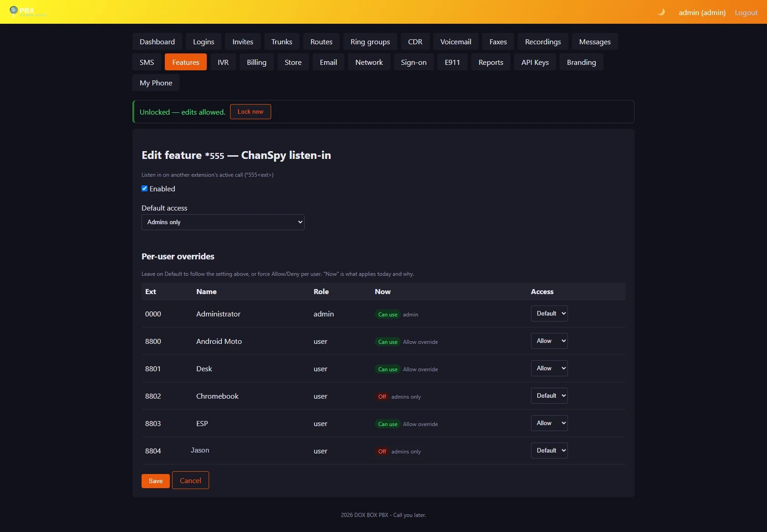Open the Reports tab
Screen dimensions: 767x532
(x=491, y=62)
